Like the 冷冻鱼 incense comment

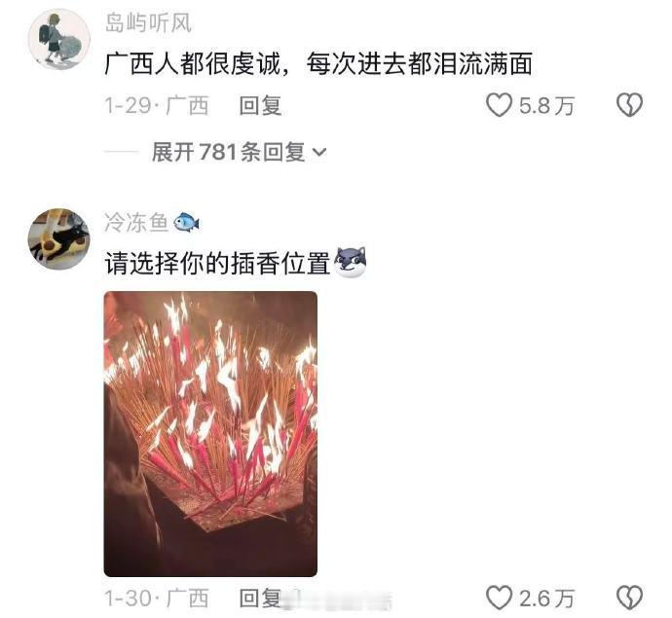(500, 598)
